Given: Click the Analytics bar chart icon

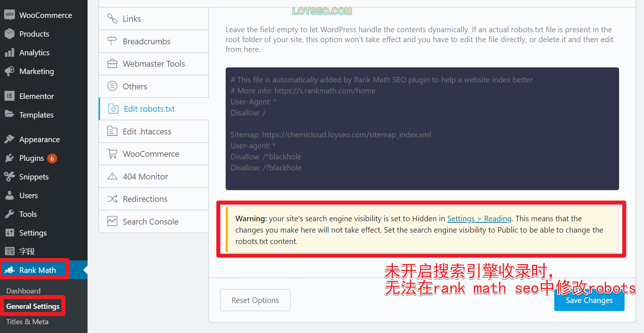Looking at the screenshot, I should pyautogui.click(x=10, y=52).
